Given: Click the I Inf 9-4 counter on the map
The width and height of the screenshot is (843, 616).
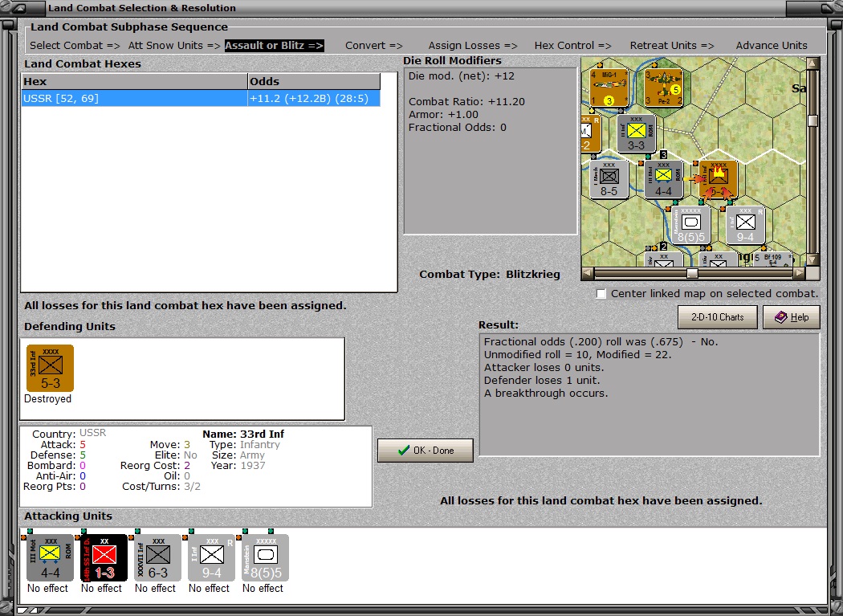Looking at the screenshot, I should tap(745, 225).
